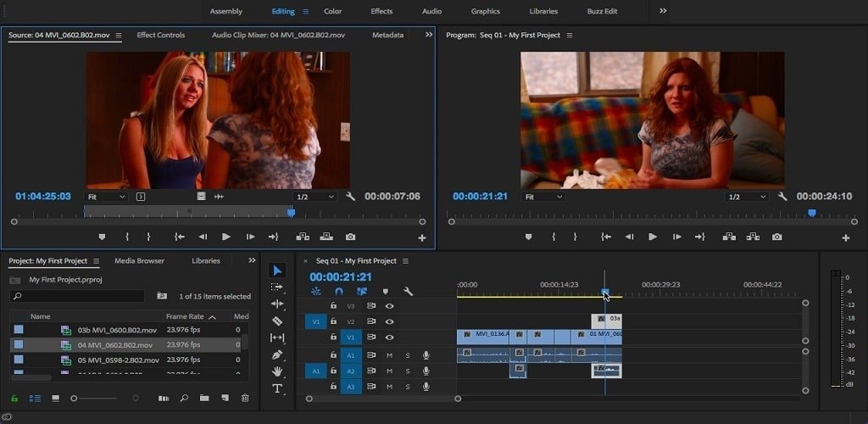The image size is (868, 424).
Task: Select the Hand tool
Action: (x=277, y=371)
